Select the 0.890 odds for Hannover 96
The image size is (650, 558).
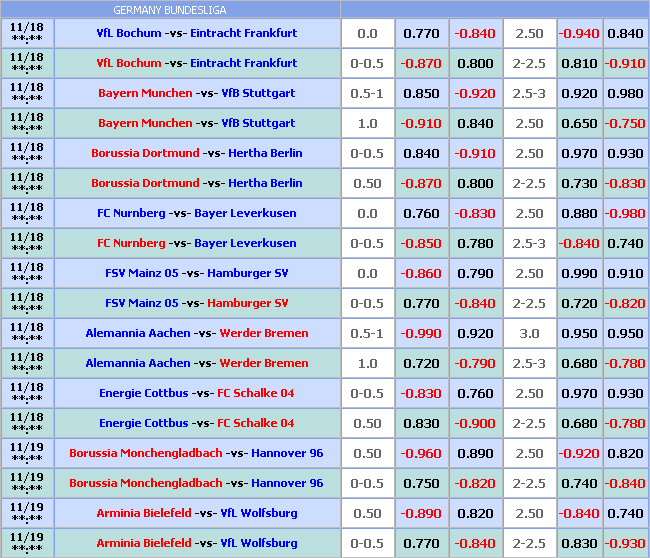pyautogui.click(x=475, y=453)
